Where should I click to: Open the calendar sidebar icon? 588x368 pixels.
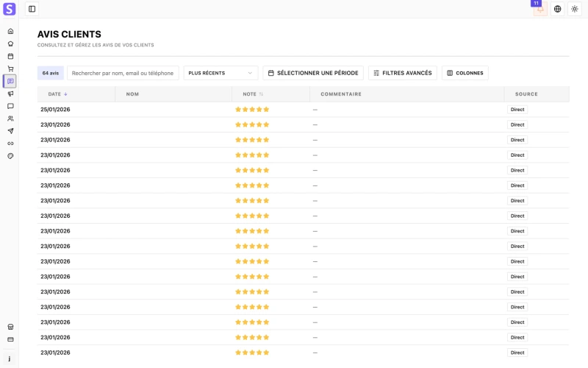(x=10, y=57)
